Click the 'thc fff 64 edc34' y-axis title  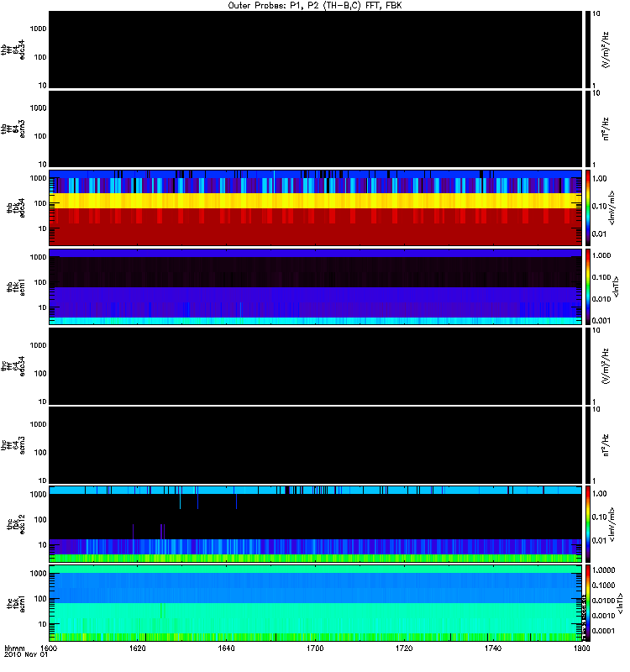[x=13, y=366]
